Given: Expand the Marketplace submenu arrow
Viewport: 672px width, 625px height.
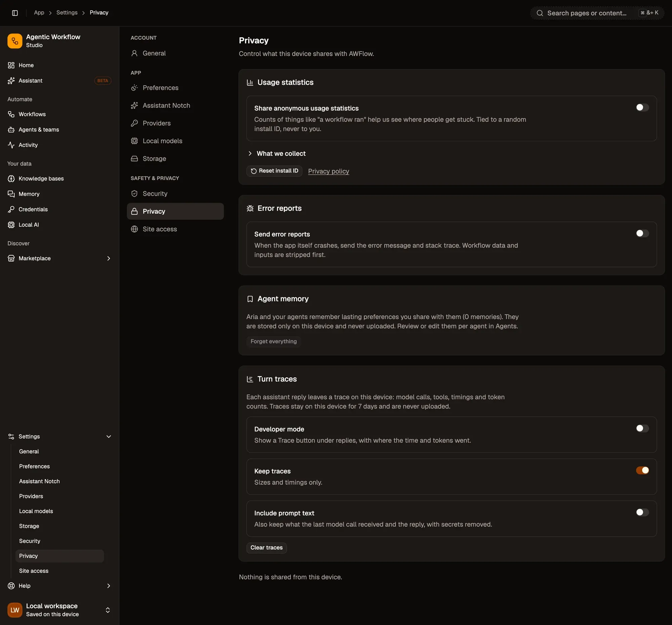Looking at the screenshot, I should pyautogui.click(x=109, y=258).
